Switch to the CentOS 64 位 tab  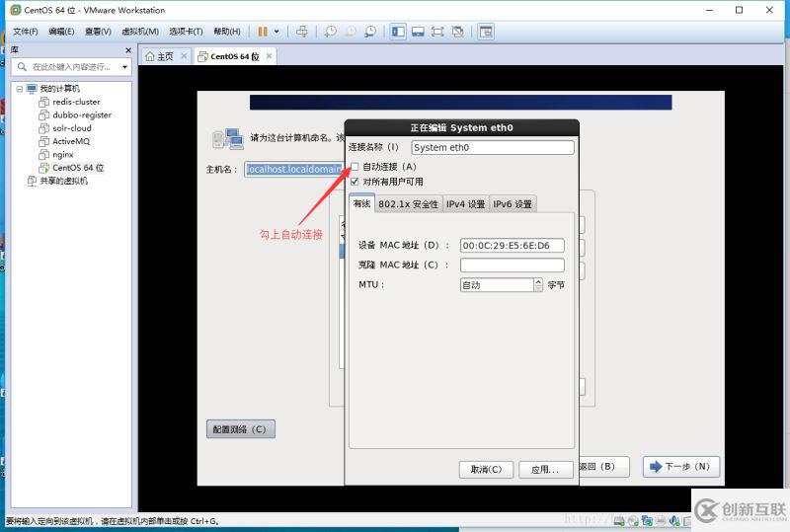pos(235,56)
